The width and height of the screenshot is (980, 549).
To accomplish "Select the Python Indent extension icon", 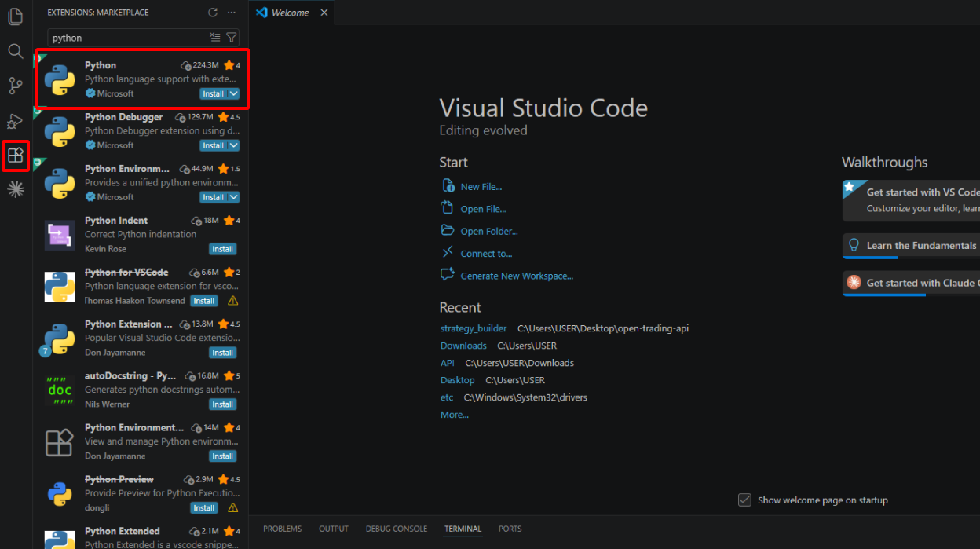I will [x=60, y=236].
